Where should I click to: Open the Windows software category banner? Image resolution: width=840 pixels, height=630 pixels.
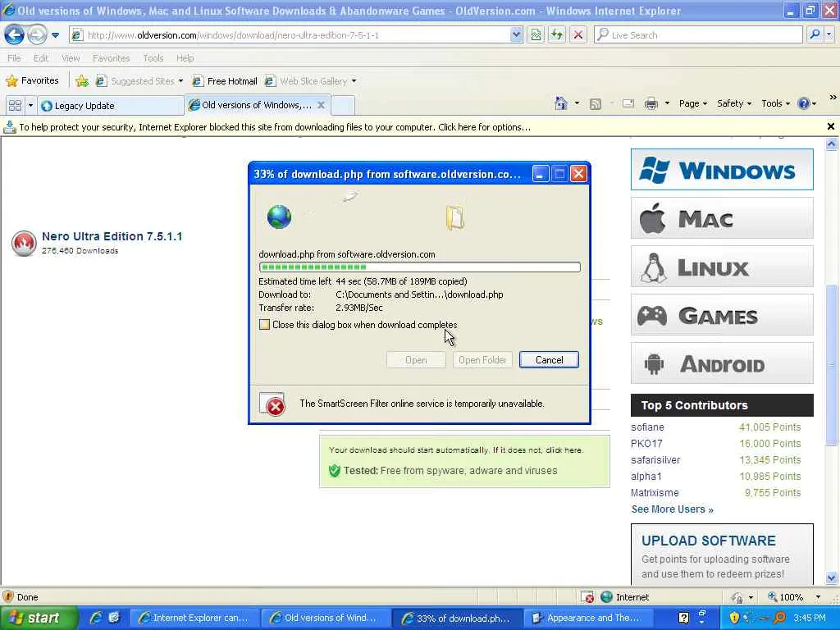pos(722,170)
